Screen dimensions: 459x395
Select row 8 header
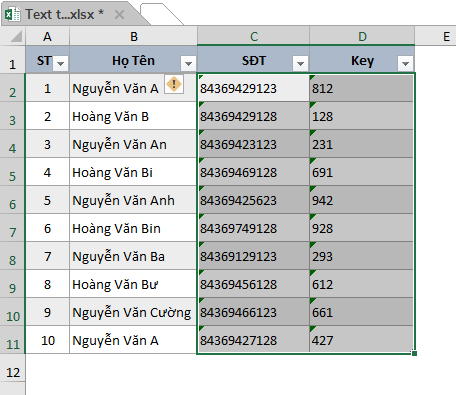13,256
